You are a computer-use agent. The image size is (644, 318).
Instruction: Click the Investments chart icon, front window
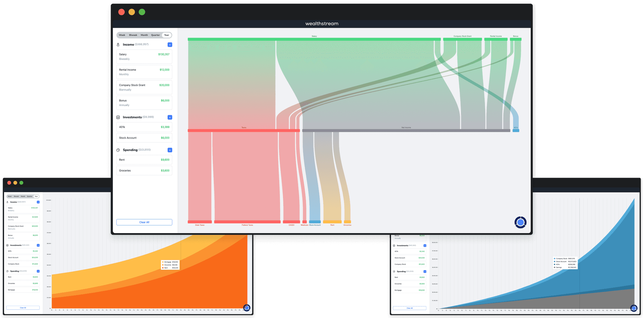pos(118,117)
